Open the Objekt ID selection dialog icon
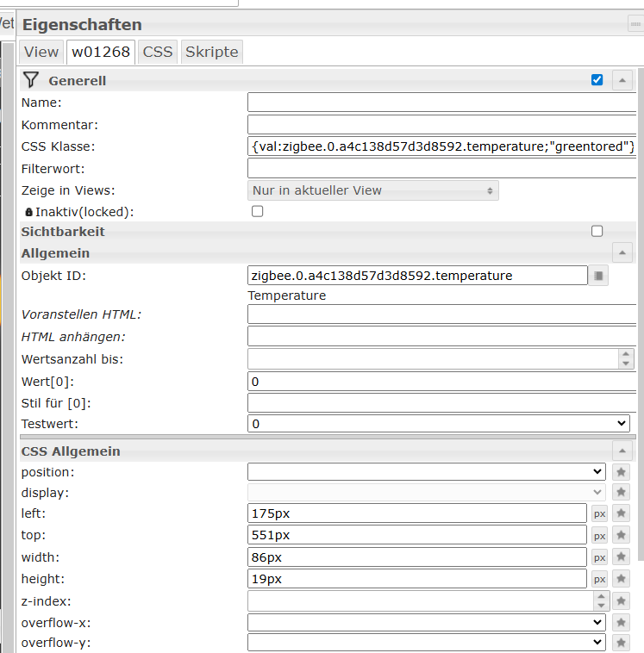The image size is (644, 653). tap(599, 276)
